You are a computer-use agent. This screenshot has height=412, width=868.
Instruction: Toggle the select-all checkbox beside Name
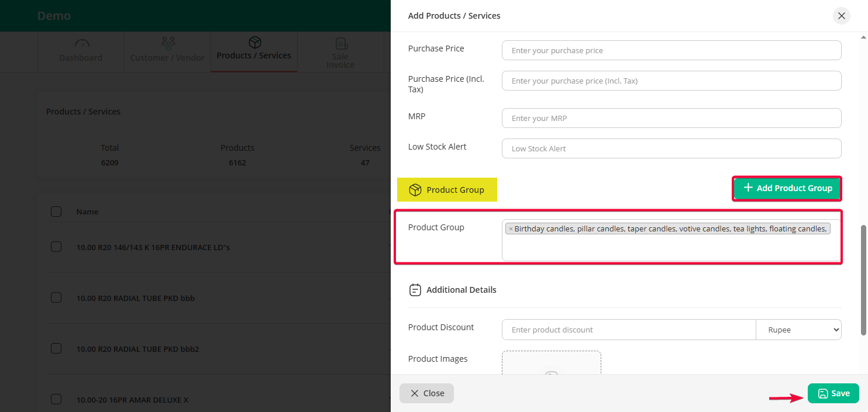[x=56, y=212]
